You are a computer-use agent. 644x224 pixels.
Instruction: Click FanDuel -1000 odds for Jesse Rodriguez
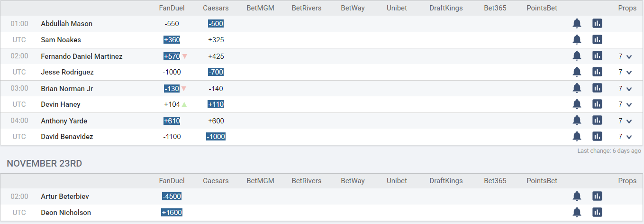[172, 72]
